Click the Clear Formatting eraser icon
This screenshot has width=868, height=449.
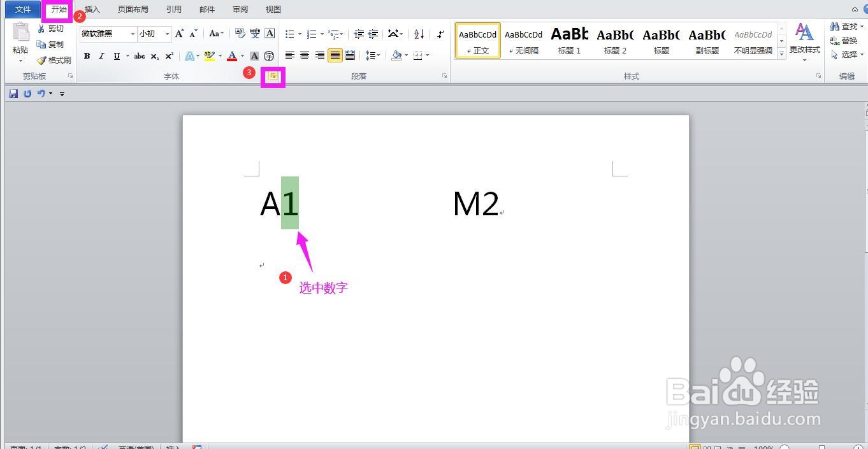coord(240,34)
